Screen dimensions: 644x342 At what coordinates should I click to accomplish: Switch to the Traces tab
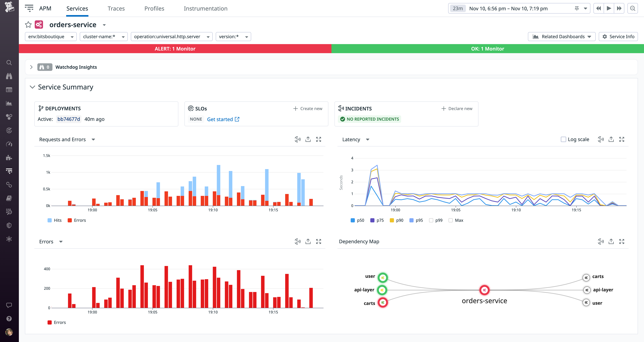[x=116, y=8]
